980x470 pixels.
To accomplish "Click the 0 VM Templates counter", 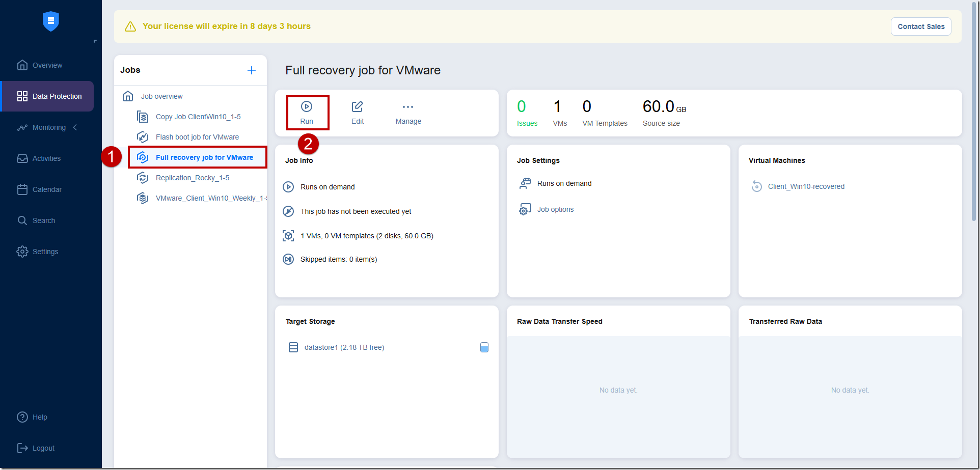I will [605, 113].
